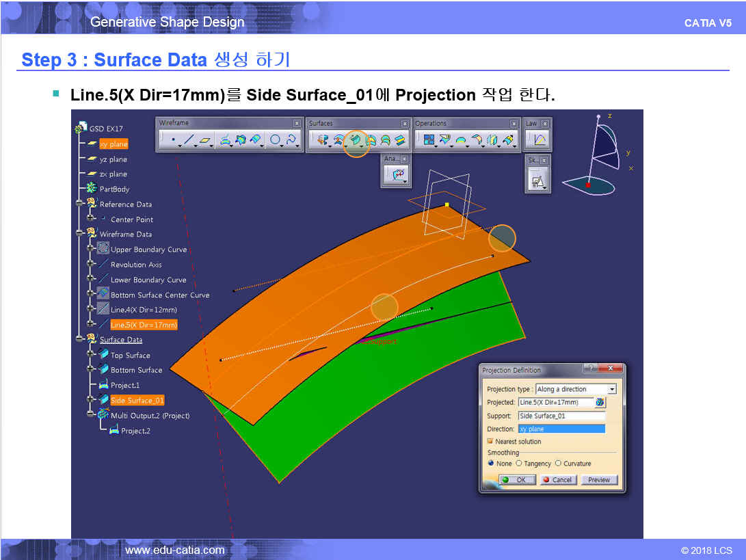Screen dimensions: 746x560
Task: Select the Point tool in Wireframe toolbar
Action: pyautogui.click(x=173, y=140)
